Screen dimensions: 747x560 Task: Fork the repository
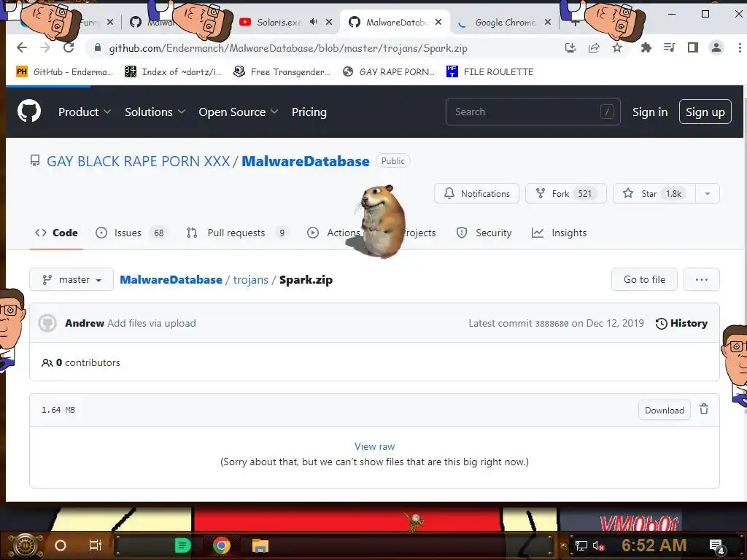(x=566, y=193)
